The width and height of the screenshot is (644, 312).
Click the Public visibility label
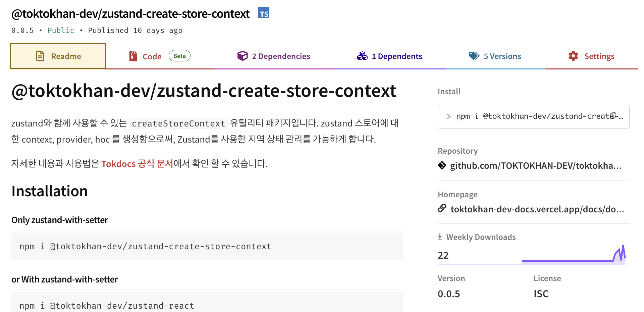click(61, 30)
